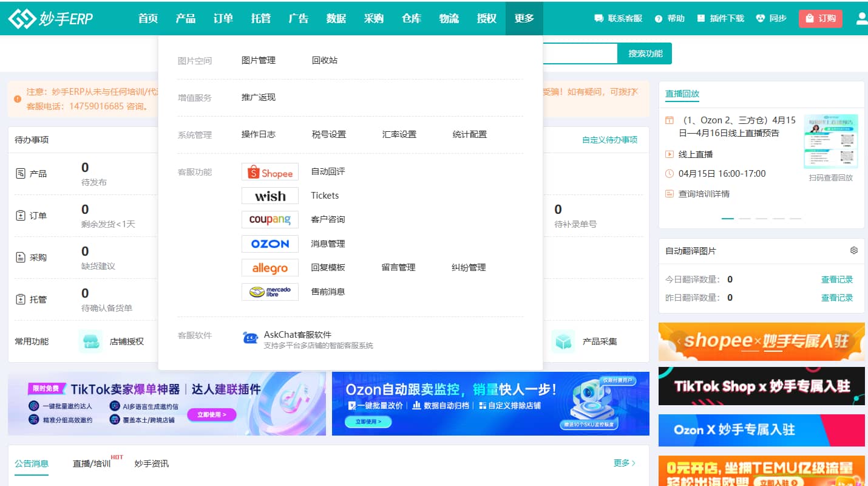Select 回收站 in the dropdown
The width and height of the screenshot is (868, 486).
(325, 60)
